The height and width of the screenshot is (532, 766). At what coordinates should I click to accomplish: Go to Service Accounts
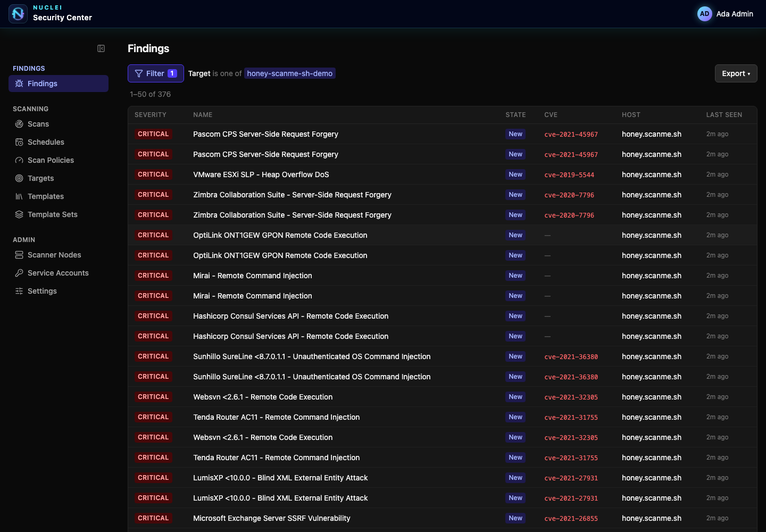point(59,273)
